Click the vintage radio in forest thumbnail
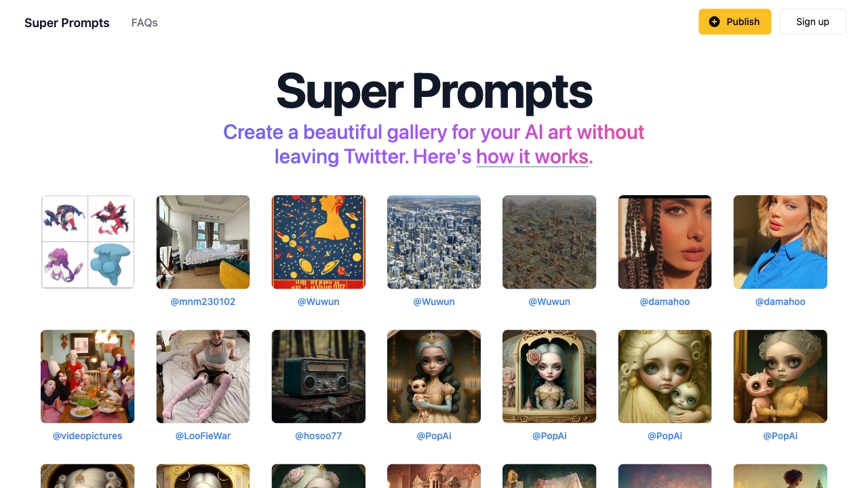This screenshot has height=488, width=868. tap(318, 376)
